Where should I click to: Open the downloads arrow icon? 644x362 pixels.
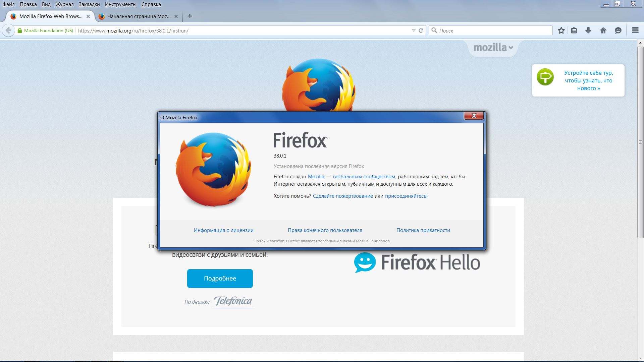[x=588, y=31]
